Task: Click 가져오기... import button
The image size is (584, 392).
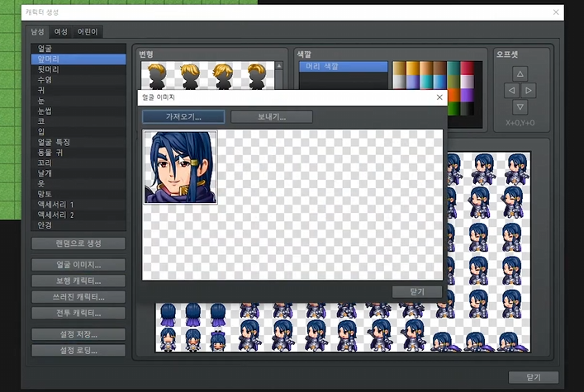Action: tap(183, 117)
